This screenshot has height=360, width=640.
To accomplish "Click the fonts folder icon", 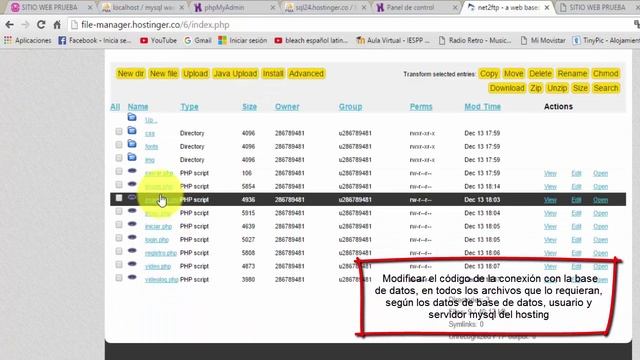I will click(x=132, y=144).
